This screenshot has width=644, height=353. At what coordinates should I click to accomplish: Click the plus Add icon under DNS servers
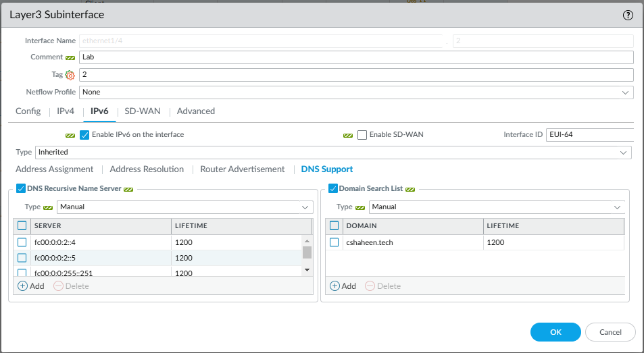point(23,286)
